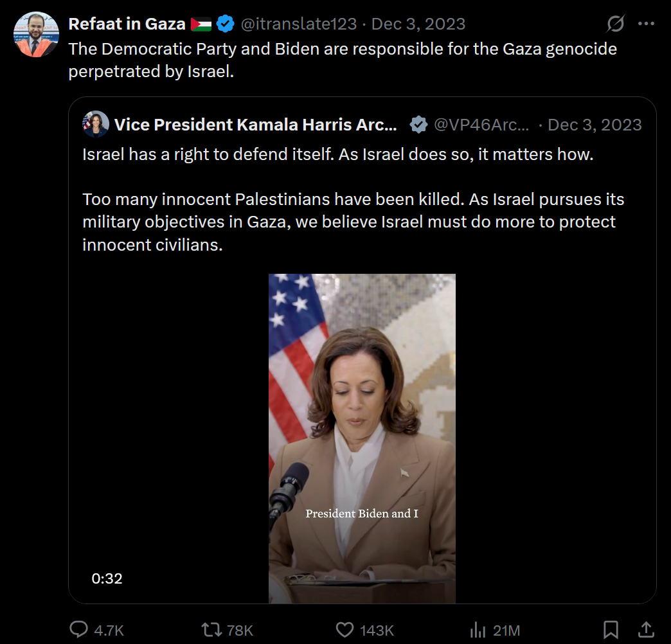This screenshot has height=644, width=671.
Task: Open the main author's profile avatar
Action: [36, 35]
